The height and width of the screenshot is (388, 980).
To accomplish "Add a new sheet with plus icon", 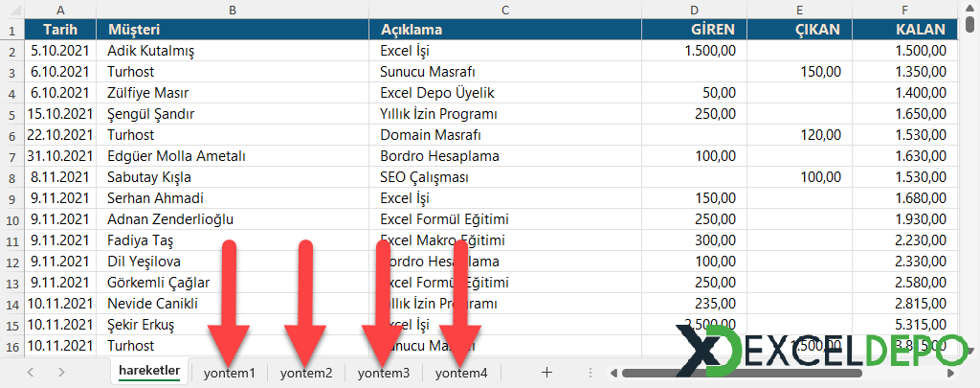I will (546, 372).
